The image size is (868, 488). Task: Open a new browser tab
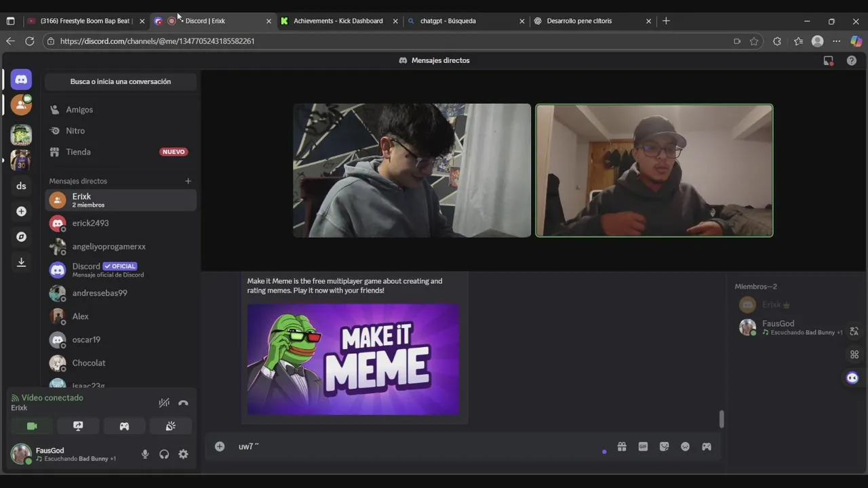tap(666, 21)
